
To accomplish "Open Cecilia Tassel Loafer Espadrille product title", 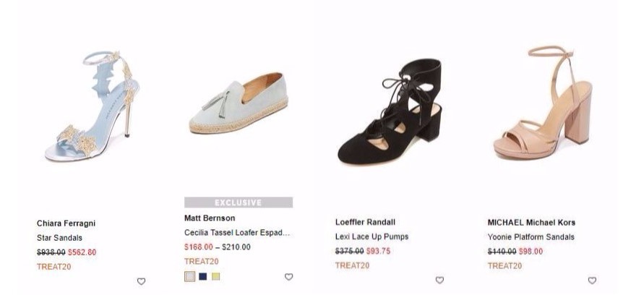I will (236, 233).
